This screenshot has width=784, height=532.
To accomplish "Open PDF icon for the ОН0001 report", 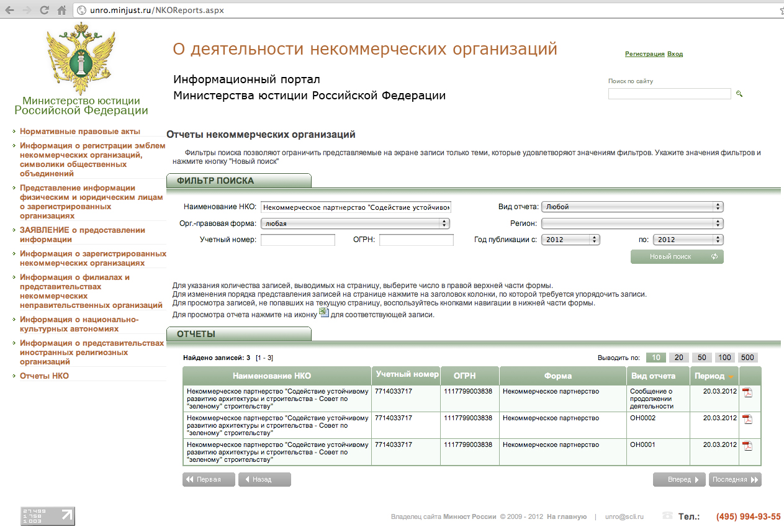I will pyautogui.click(x=747, y=446).
